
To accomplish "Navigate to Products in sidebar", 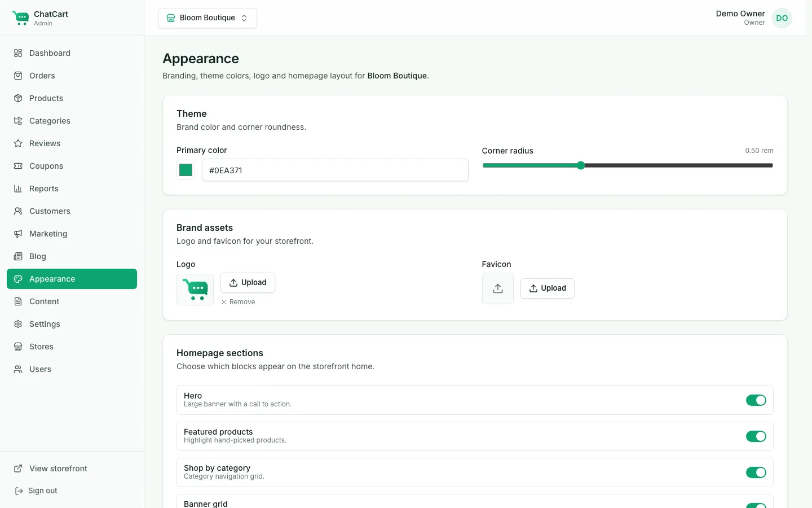I will pos(72,98).
